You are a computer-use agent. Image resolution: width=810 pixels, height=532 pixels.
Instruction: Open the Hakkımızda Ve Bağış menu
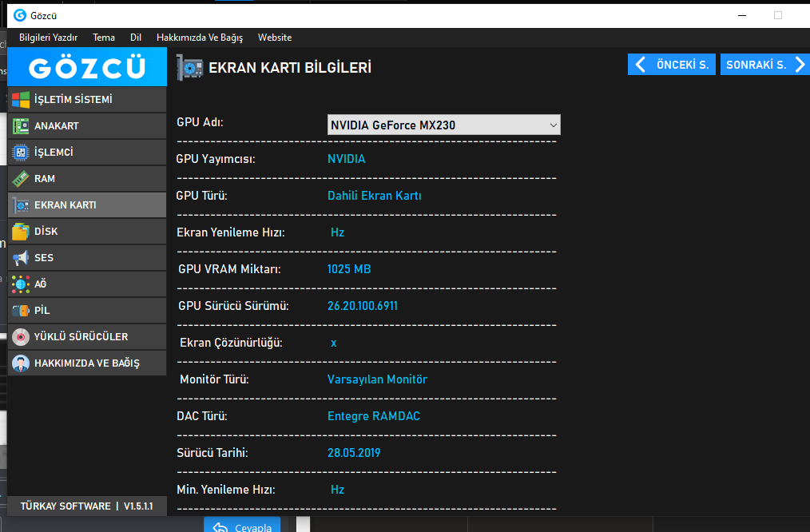(200, 38)
